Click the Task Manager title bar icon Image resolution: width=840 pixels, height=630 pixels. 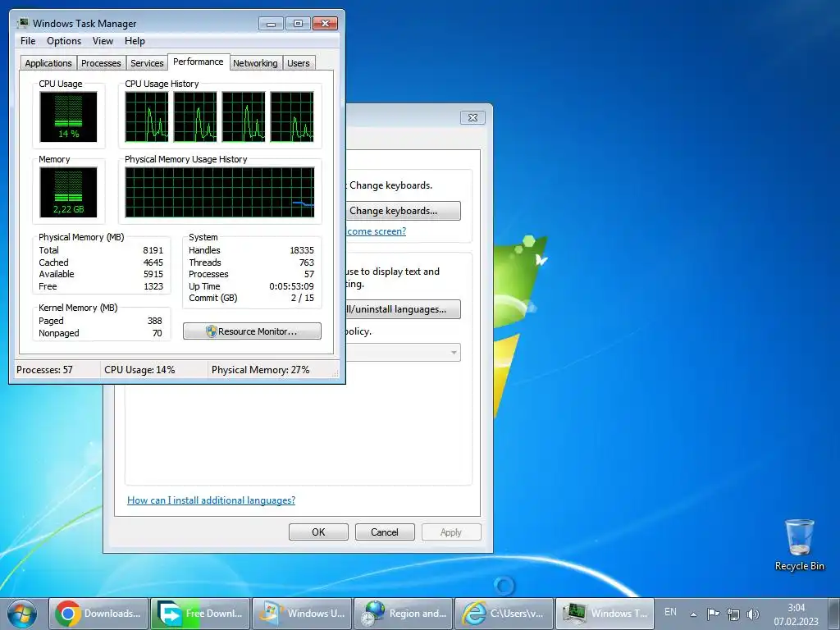23,23
